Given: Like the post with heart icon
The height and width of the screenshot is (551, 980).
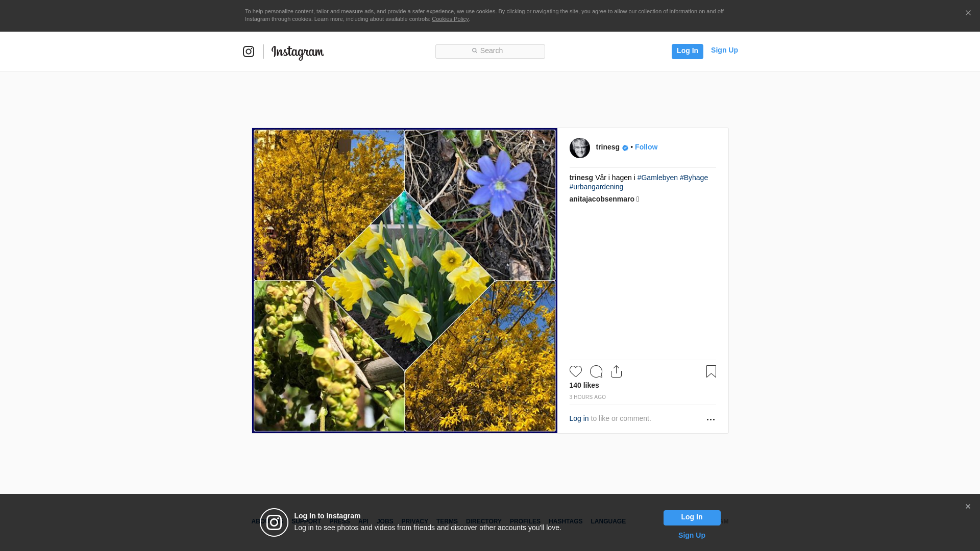Looking at the screenshot, I should (x=575, y=371).
